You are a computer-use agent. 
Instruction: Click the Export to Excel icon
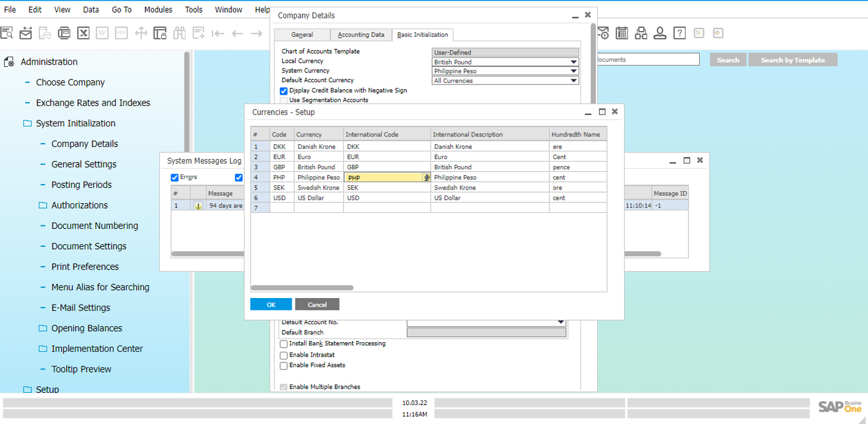[84, 33]
